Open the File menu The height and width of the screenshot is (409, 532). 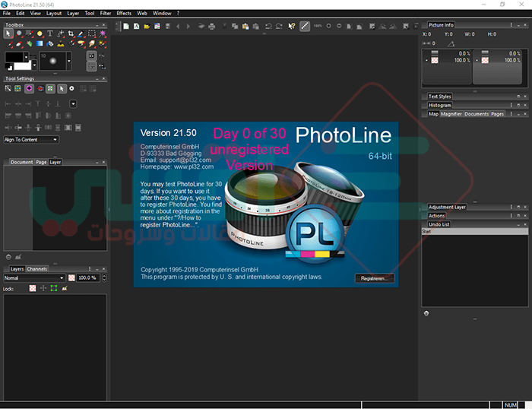(x=6, y=13)
